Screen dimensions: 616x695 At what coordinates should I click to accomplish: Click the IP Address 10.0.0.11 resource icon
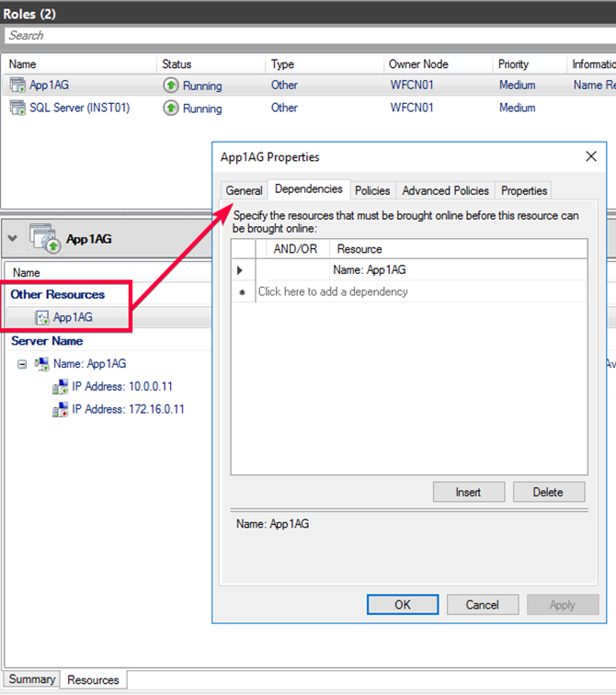[61, 386]
